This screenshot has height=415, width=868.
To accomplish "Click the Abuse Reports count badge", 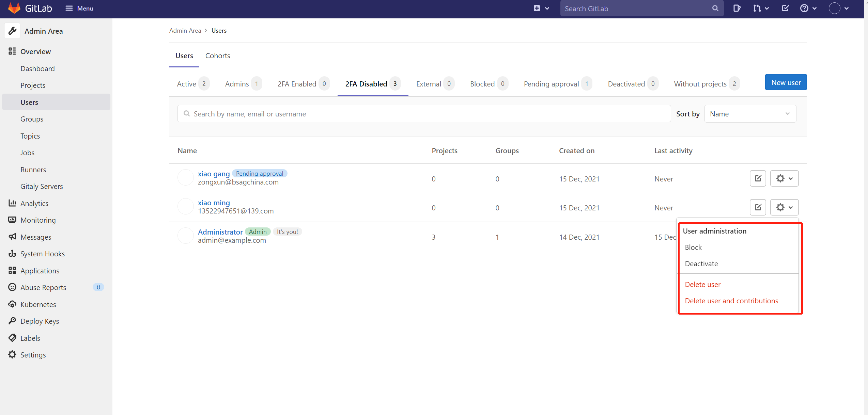I will pos(98,287).
